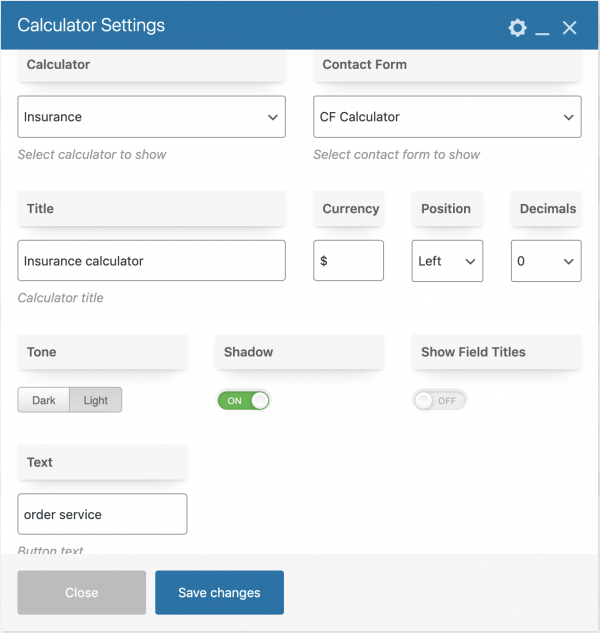This screenshot has height=633, width=600.
Task: Expand the Decimals dropdown showing 0
Action: click(546, 261)
